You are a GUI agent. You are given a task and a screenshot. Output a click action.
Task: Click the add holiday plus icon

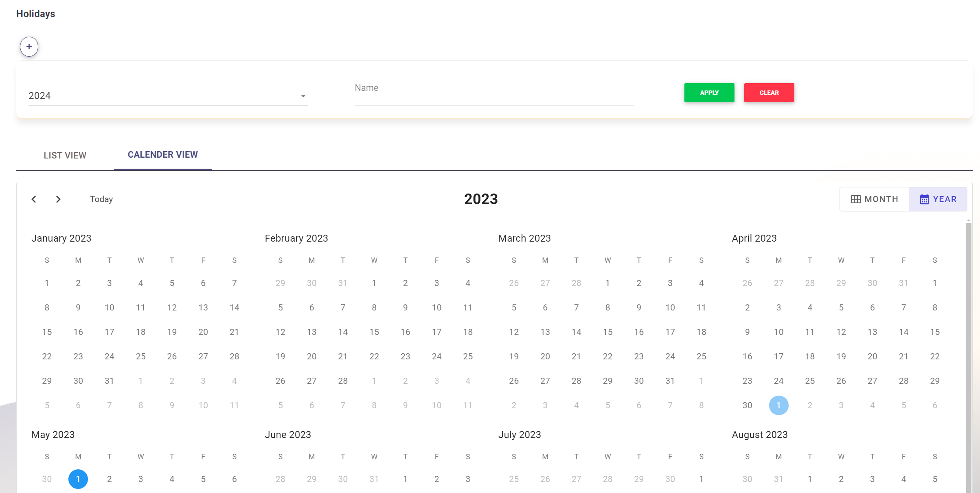coord(29,46)
